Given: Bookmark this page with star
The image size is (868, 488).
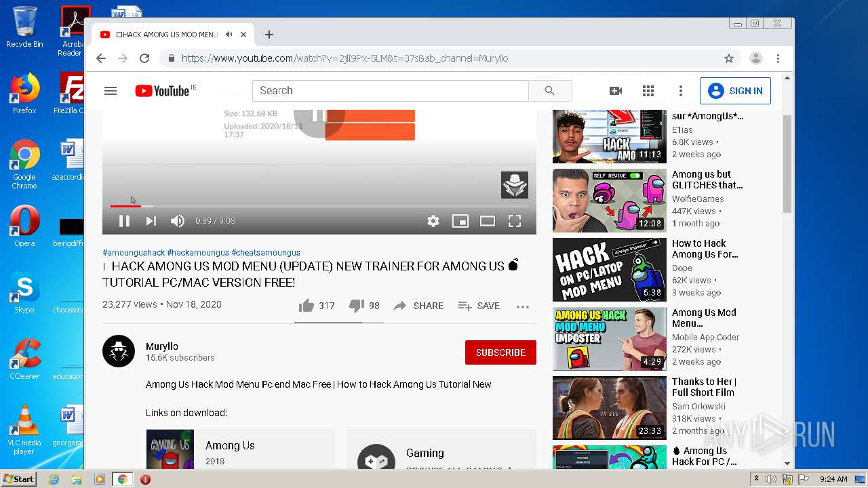Looking at the screenshot, I should tap(729, 58).
